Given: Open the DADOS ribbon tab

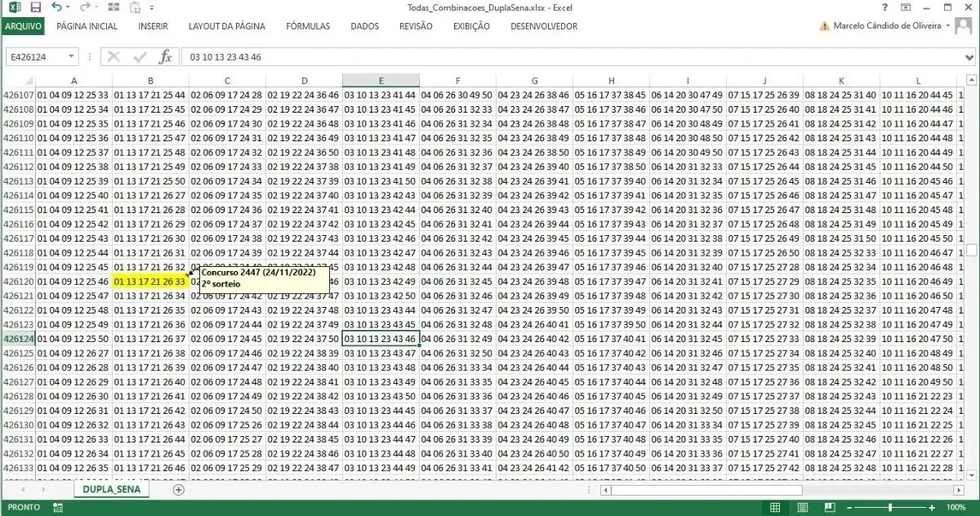Looking at the screenshot, I should tap(364, 26).
